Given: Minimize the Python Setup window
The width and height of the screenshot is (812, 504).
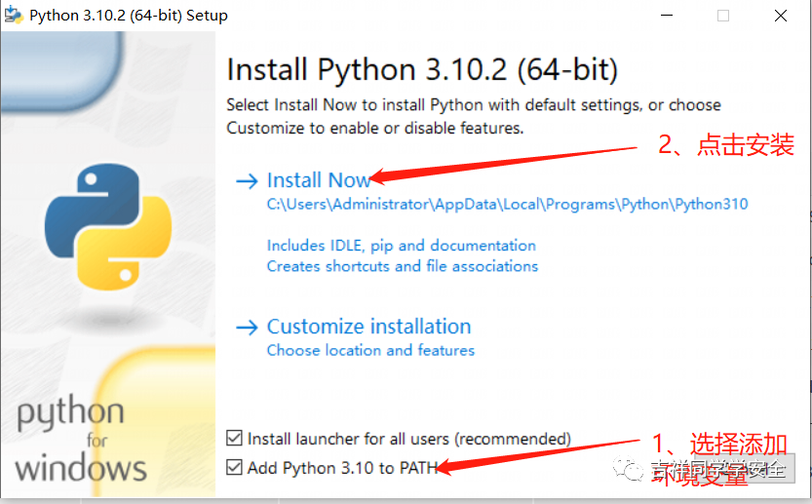Looking at the screenshot, I should tap(666, 16).
